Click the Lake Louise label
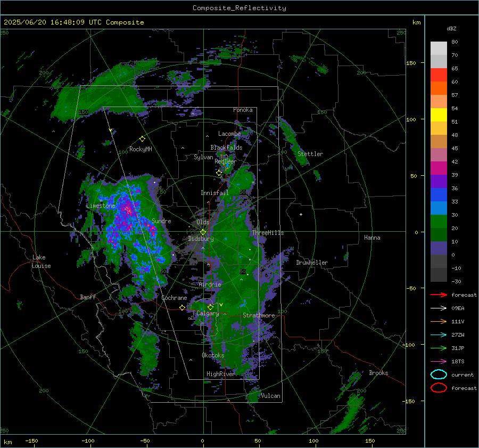 [x=42, y=262]
